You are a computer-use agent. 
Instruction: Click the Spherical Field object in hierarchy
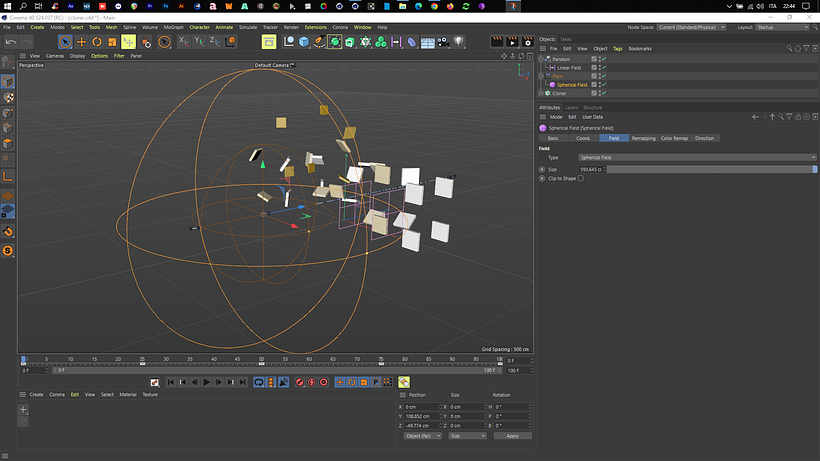(572, 85)
